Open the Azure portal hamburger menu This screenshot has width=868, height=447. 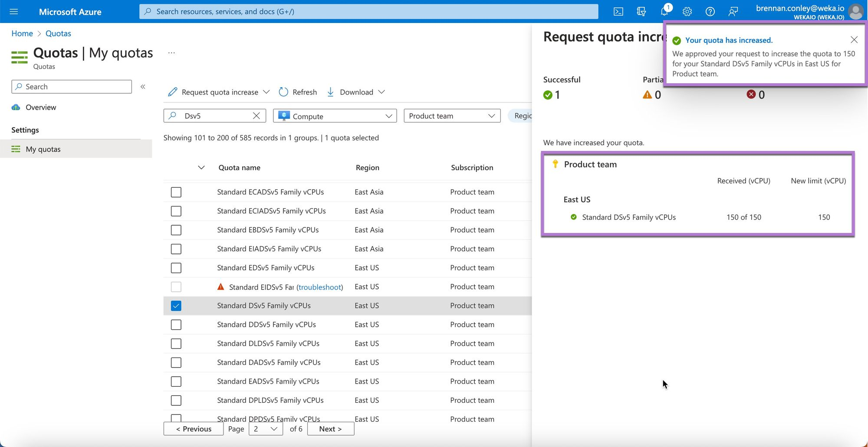(14, 12)
